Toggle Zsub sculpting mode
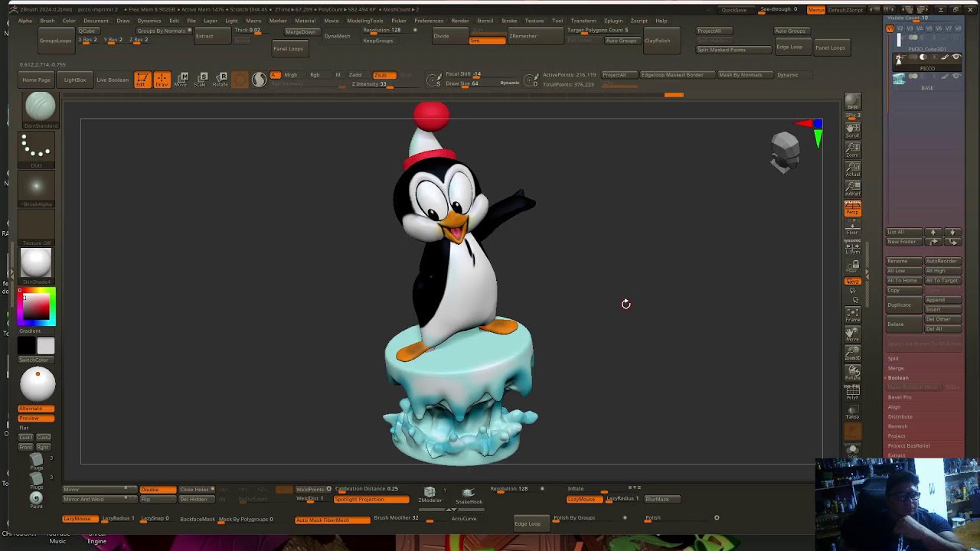 click(x=384, y=75)
